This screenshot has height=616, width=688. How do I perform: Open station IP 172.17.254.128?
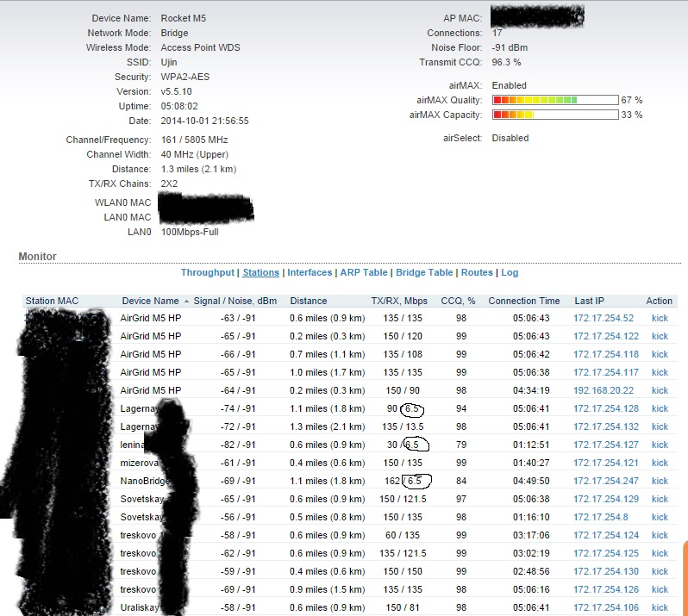point(606,408)
